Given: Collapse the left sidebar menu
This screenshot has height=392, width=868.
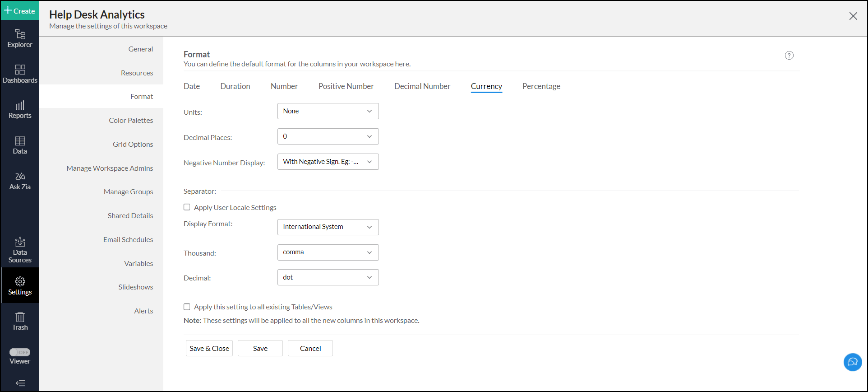Looking at the screenshot, I should pyautogui.click(x=20, y=383).
